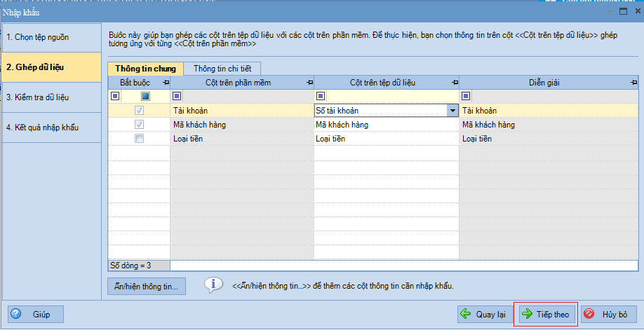
Task: Click the Cột trên tệp dữ liệu filter field
Action: click(x=392, y=96)
